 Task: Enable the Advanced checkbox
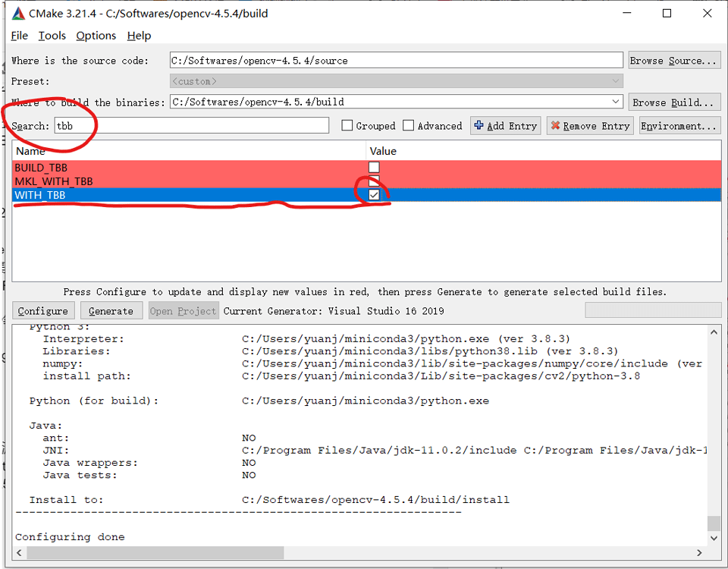point(409,125)
